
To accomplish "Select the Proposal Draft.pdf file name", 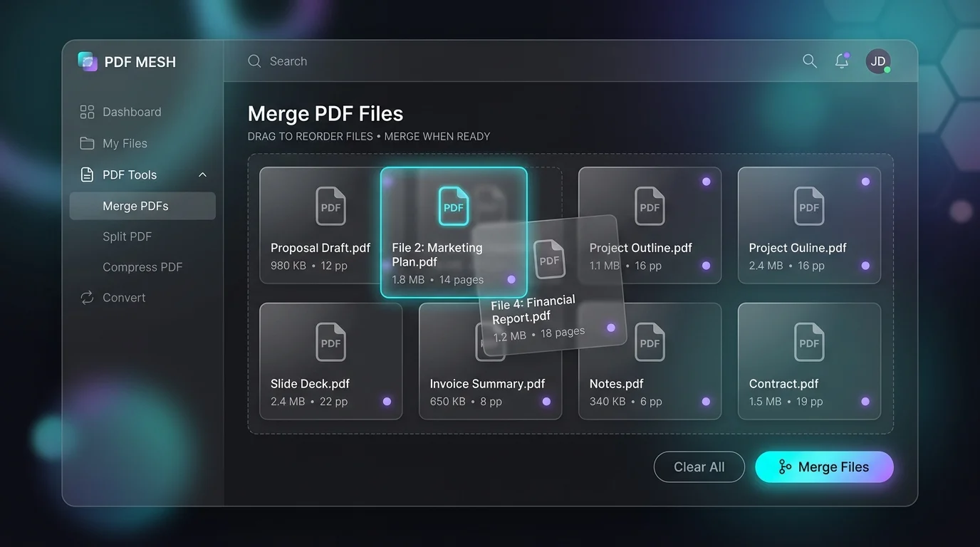I will click(x=320, y=248).
